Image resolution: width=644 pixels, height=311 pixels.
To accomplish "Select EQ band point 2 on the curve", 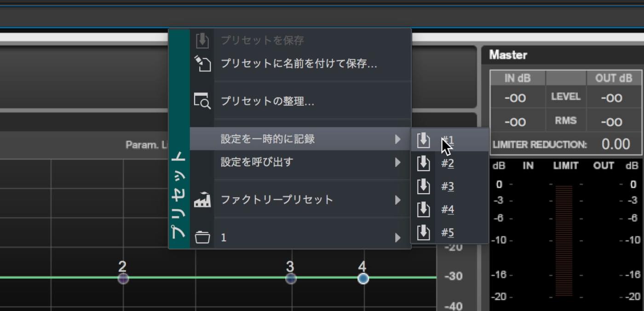I will [123, 278].
